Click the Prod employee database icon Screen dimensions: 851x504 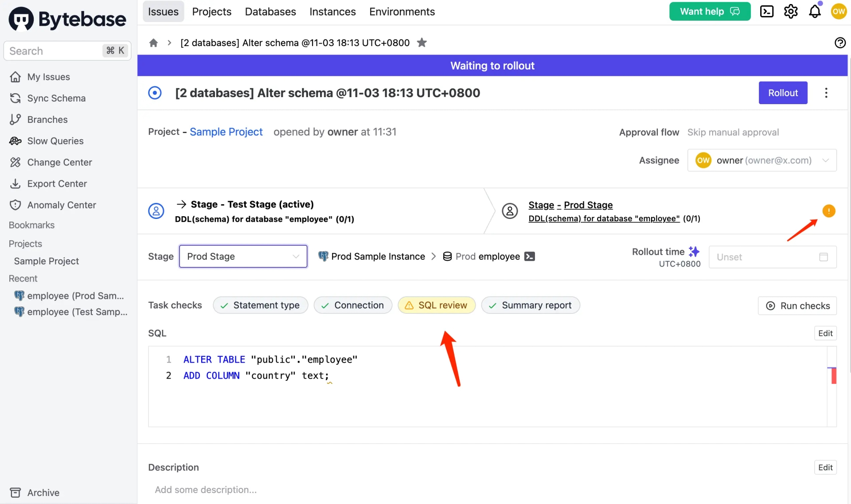tap(448, 256)
